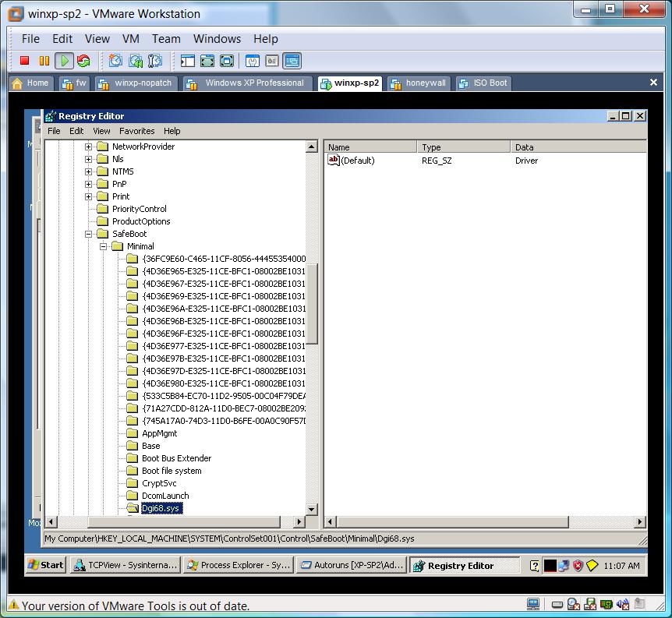The image size is (672, 618).
Task: Click the green Power On play icon
Action: click(64, 61)
